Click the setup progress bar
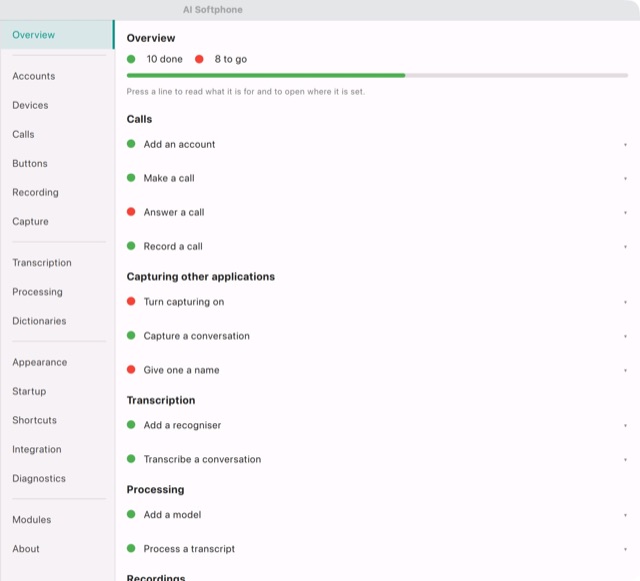This screenshot has width=640, height=581. (377, 76)
